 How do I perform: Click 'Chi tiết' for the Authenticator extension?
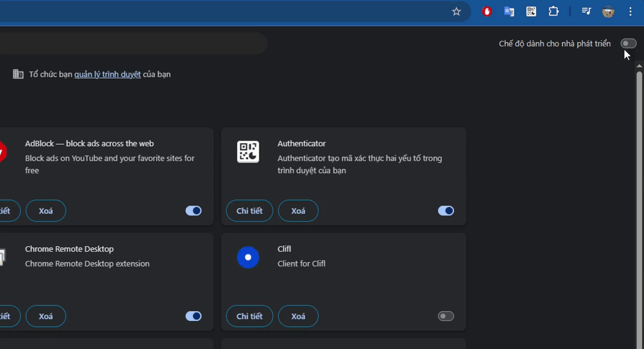[x=249, y=210]
